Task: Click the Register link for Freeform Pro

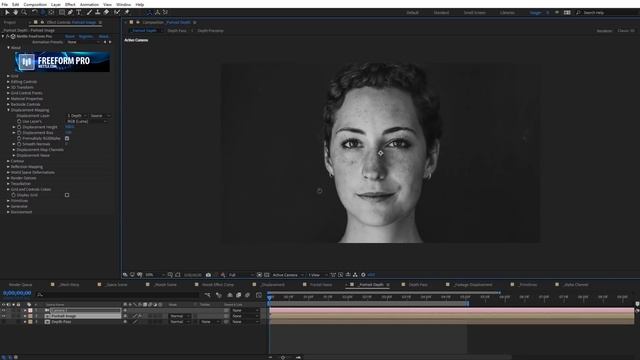Action: click(x=86, y=36)
